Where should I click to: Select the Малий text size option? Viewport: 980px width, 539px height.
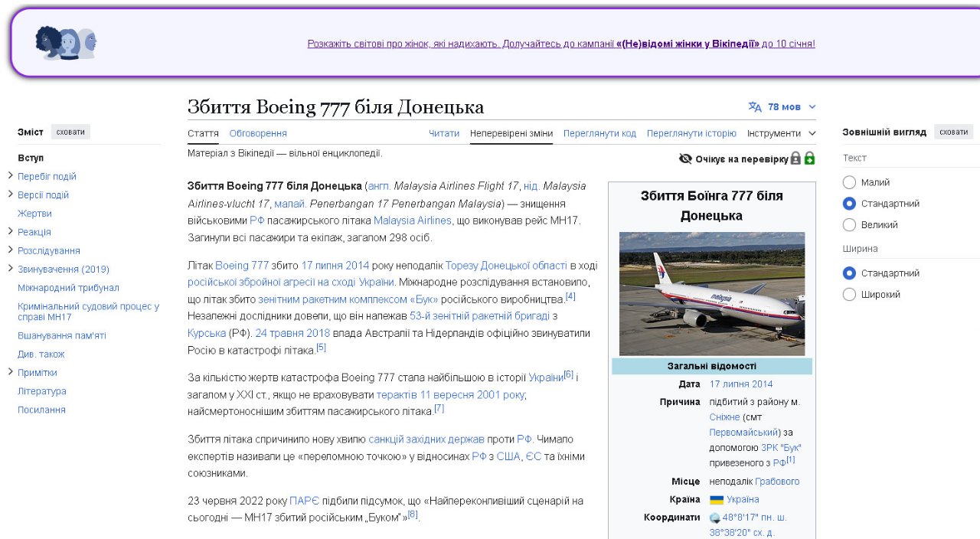click(x=849, y=182)
